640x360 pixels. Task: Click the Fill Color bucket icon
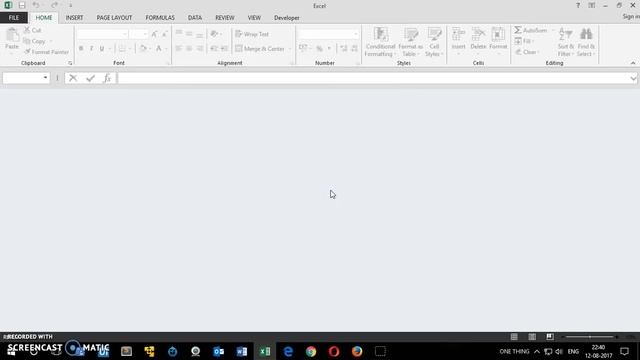[x=143, y=49]
